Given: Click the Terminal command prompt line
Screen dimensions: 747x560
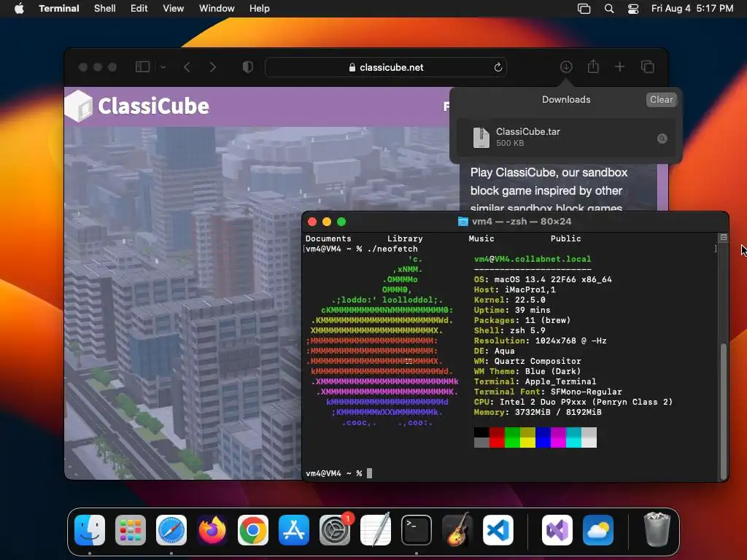Looking at the screenshot, I should click(338, 473).
